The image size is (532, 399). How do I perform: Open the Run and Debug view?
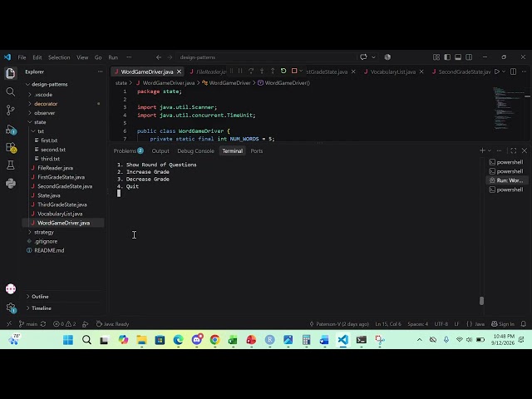tap(11, 130)
